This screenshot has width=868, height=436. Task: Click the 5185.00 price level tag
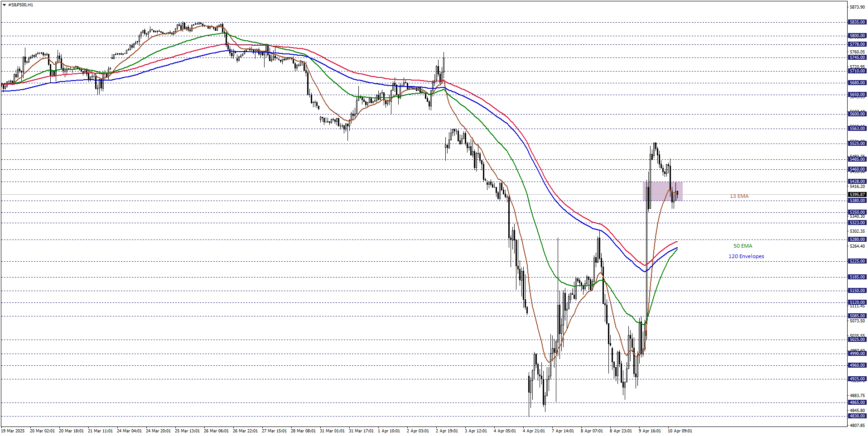(857, 277)
